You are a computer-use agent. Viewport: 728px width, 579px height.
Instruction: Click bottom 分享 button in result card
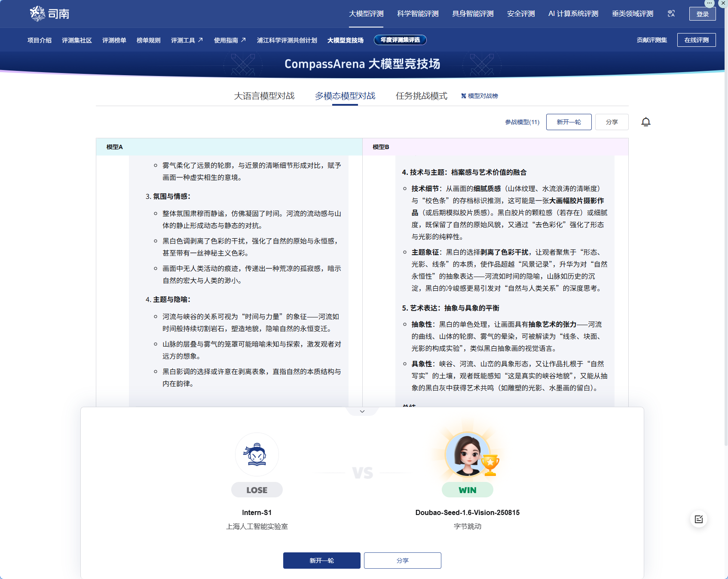(x=403, y=561)
